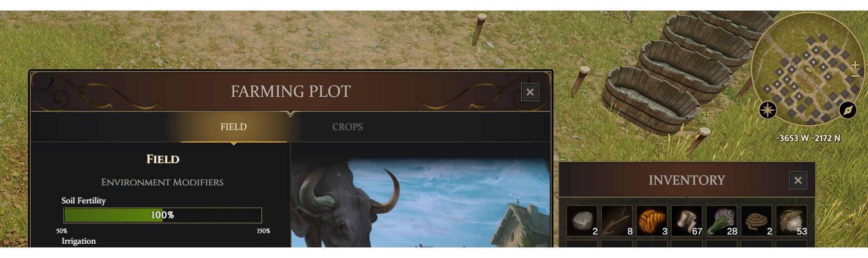Viewport: 868px width, 258px height.
Task: Close the Farming Plot window
Action: click(x=530, y=92)
